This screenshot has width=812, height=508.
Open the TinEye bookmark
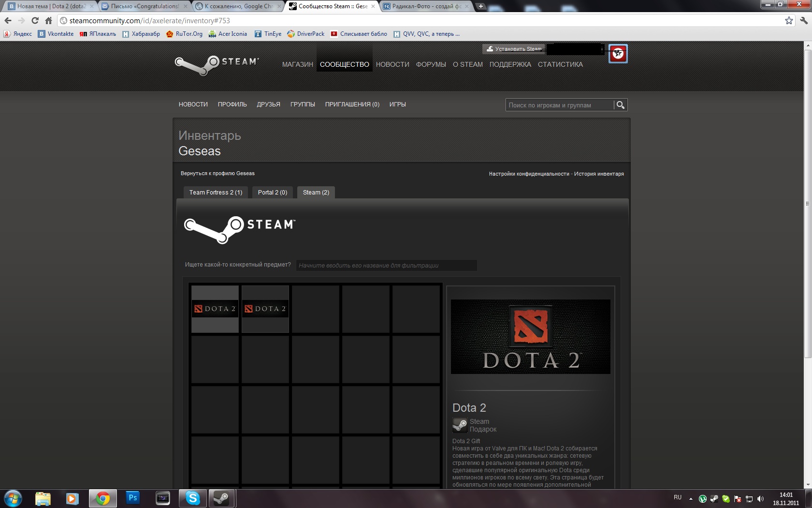[x=268, y=34]
